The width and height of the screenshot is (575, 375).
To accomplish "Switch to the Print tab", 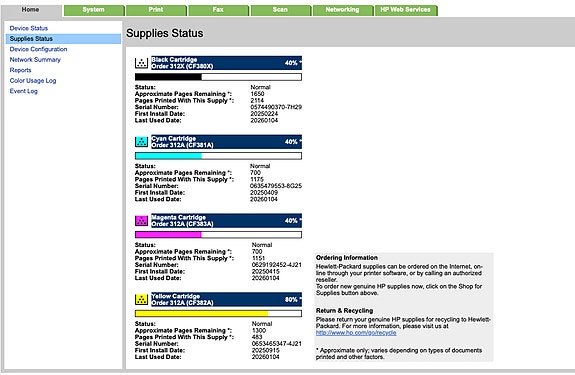I will (156, 10).
